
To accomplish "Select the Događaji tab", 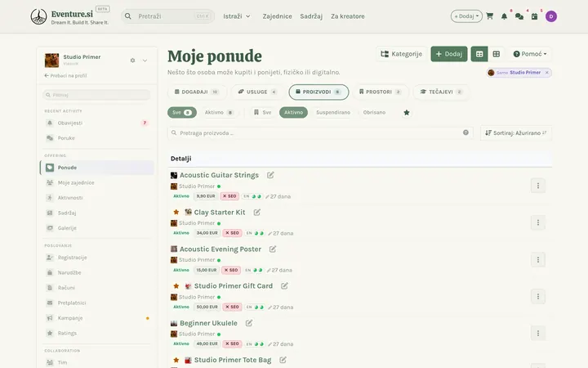I will click(x=197, y=92).
